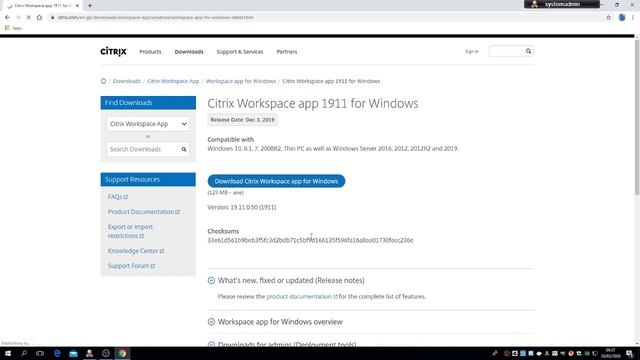Select the checksum hash text

tap(310, 240)
